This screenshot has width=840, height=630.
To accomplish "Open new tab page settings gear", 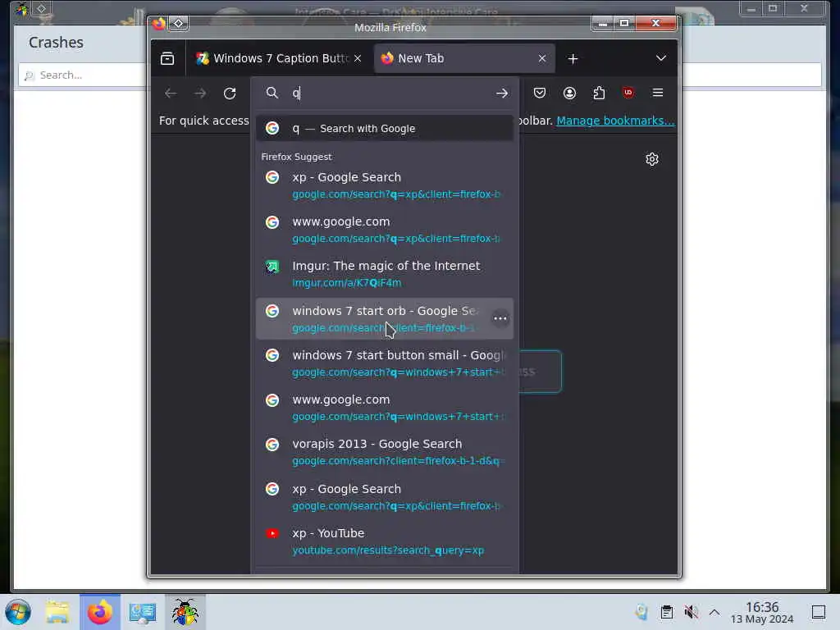I will [x=652, y=159].
